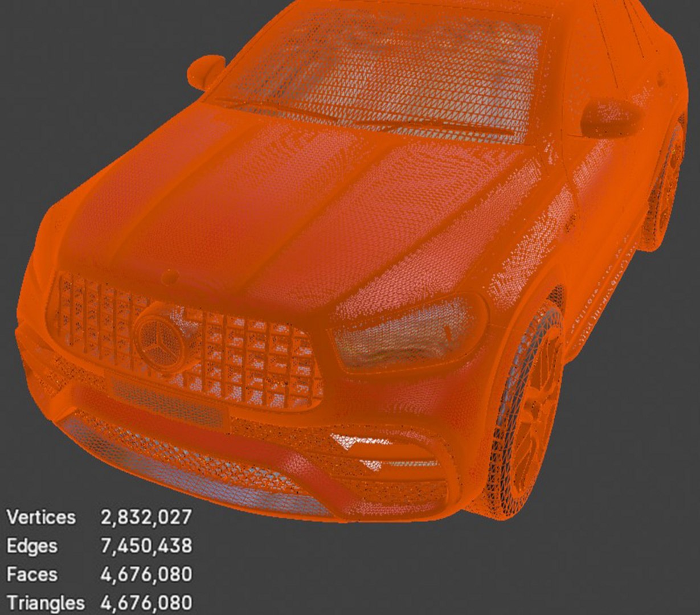Select the vertex count 2,832,027

click(146, 517)
